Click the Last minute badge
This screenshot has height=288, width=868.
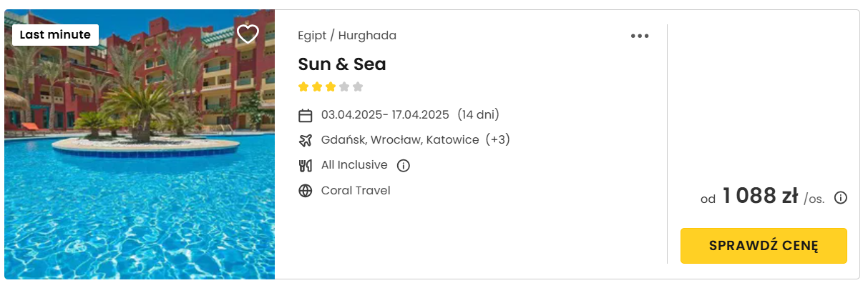(x=55, y=34)
